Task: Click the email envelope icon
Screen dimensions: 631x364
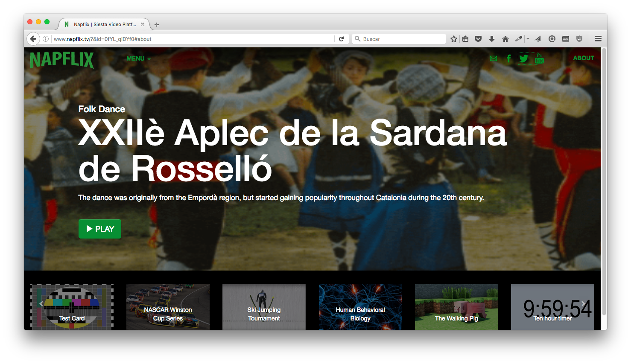Action: pyautogui.click(x=494, y=58)
